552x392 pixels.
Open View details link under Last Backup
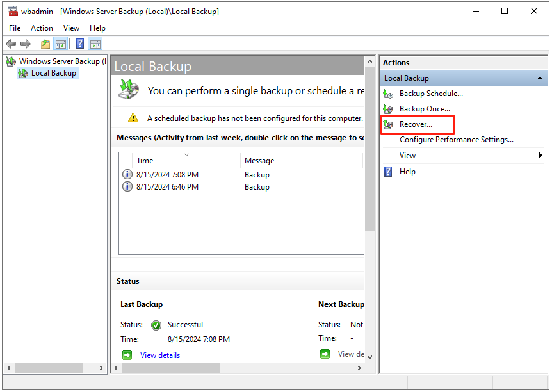click(x=160, y=355)
